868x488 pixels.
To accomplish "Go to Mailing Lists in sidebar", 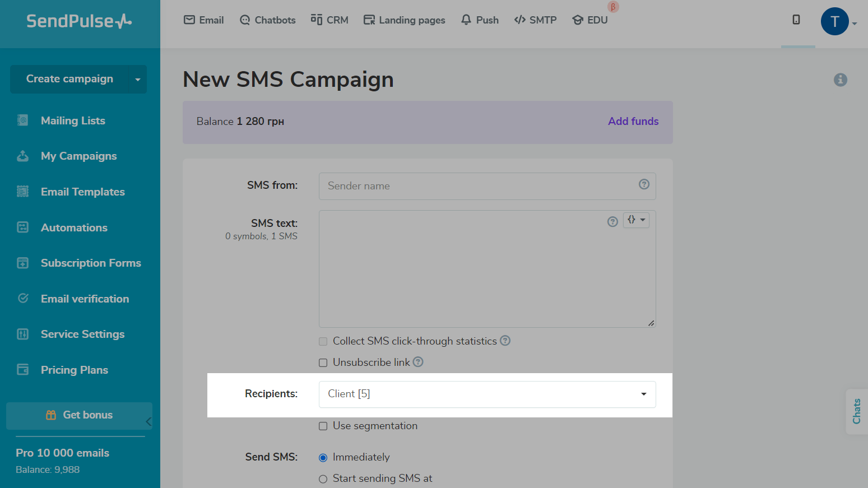I will (73, 120).
